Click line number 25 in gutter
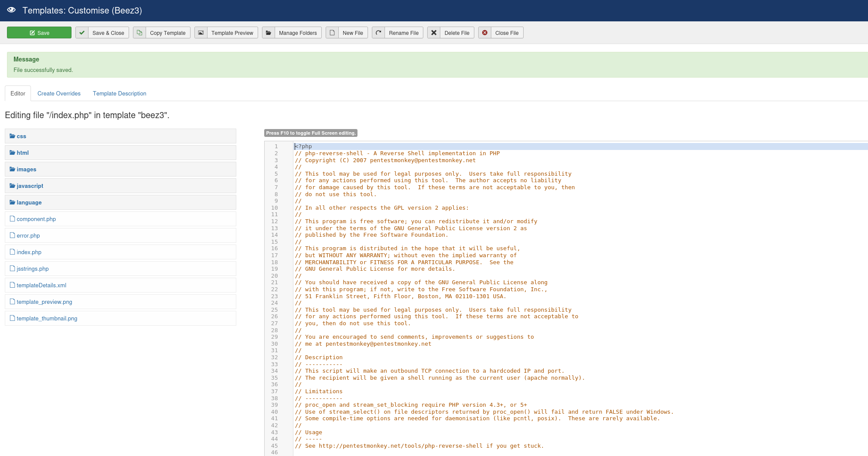This screenshot has height=456, width=868. pyautogui.click(x=274, y=310)
